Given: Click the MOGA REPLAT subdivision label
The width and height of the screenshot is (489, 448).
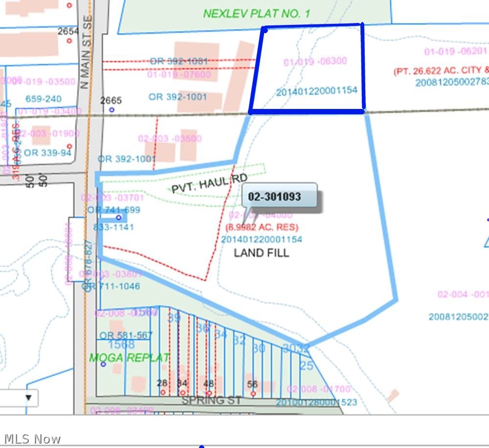Looking at the screenshot, I should pos(130,358).
